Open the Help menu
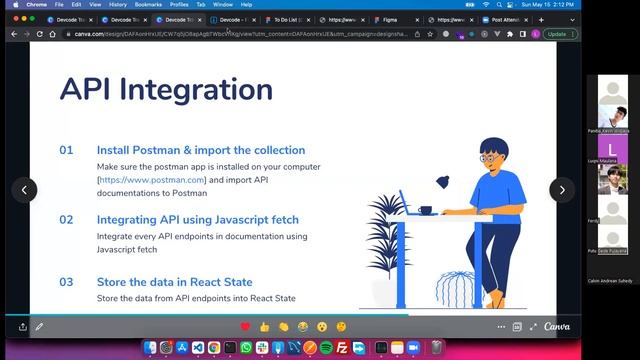 246,4
